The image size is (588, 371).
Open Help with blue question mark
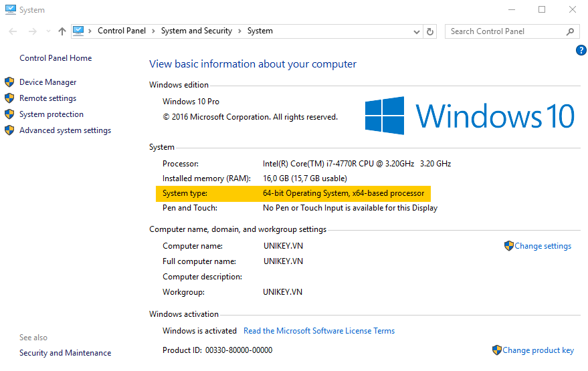click(581, 50)
